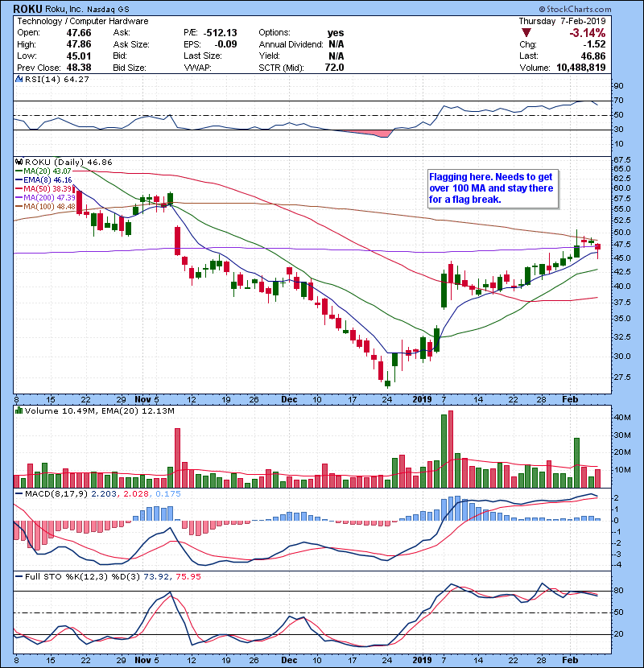Click the Options value yes
Image resolution: width=644 pixels, height=668 pixels.
(336, 33)
